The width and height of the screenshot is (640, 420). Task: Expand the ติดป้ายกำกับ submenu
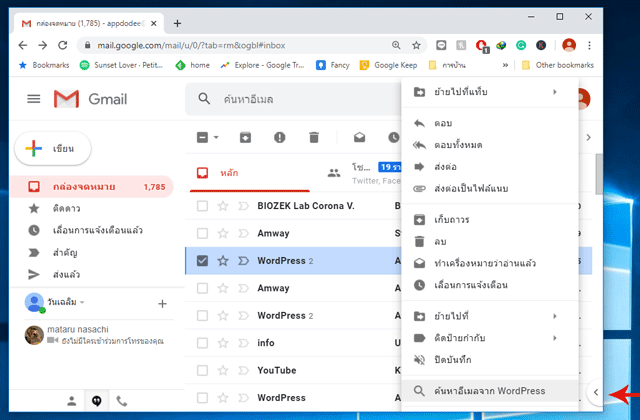[490, 338]
